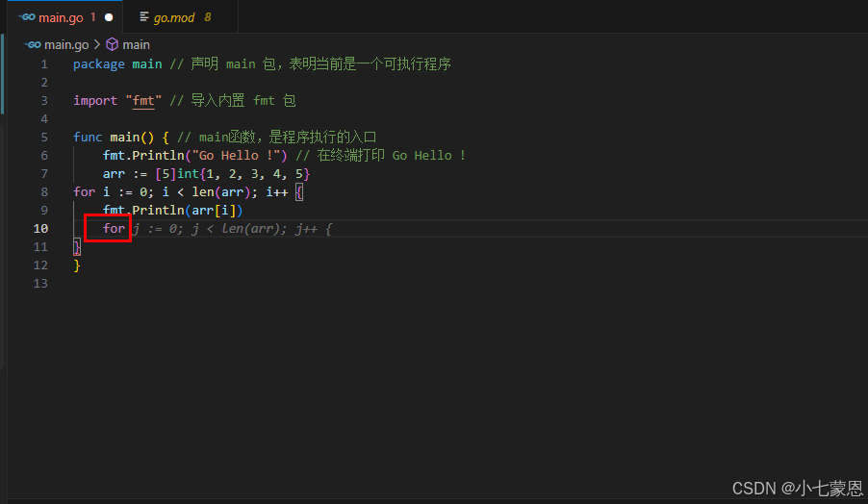Click the '[5]int' type on line 7
This screenshot has height=504, width=868.
coord(177,174)
